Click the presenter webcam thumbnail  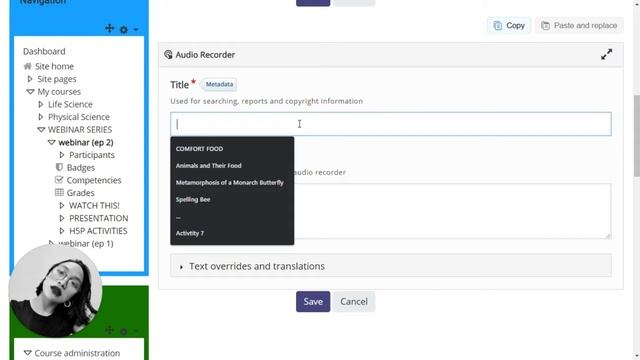pos(56,291)
